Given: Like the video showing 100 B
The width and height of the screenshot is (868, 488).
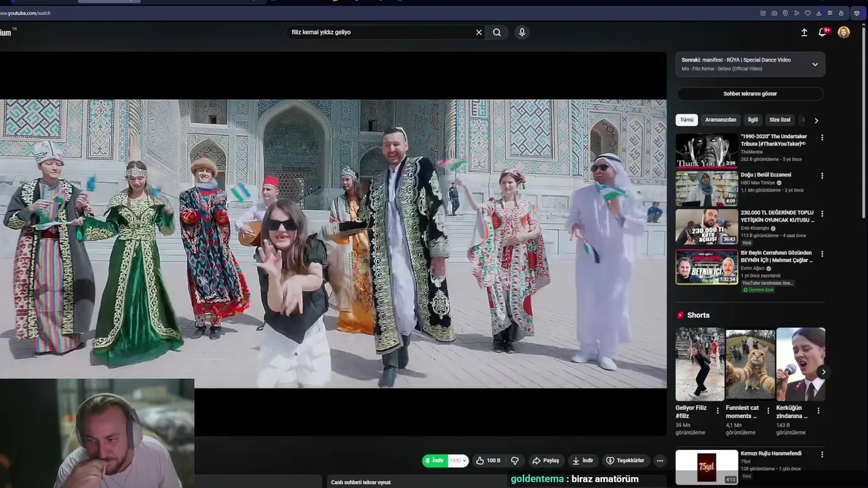Looking at the screenshot, I should click(488, 461).
